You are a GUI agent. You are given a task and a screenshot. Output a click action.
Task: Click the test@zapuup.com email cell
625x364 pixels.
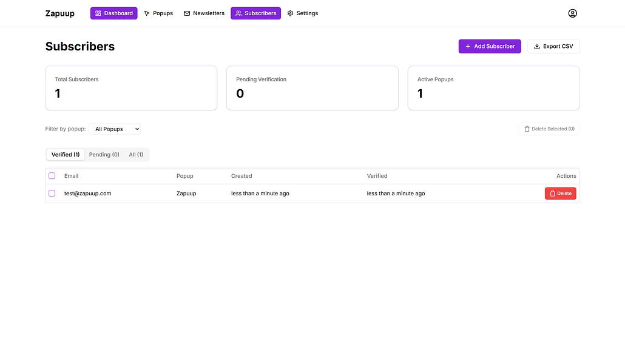(88, 194)
